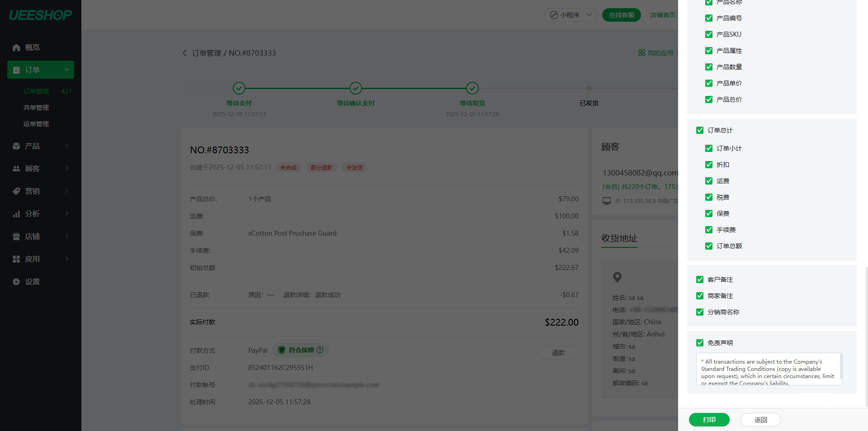Open the 概览 overview section
This screenshot has width=868, height=431.
(x=32, y=47)
